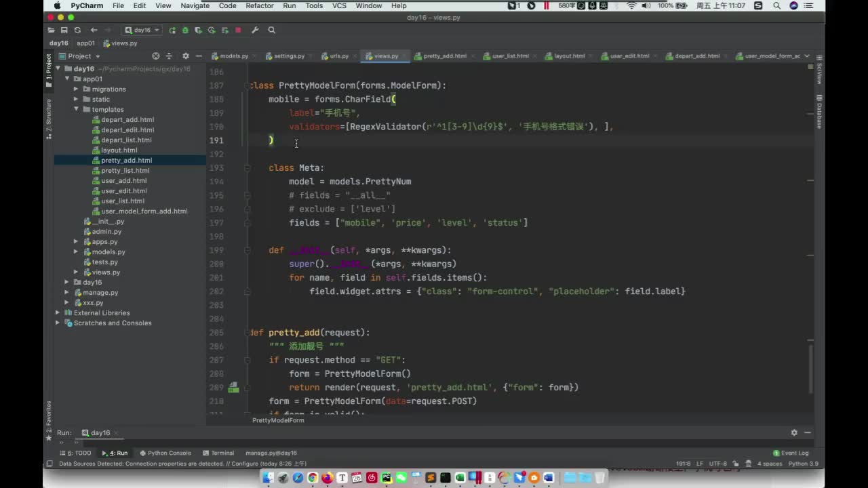Change indentation via 4 spaces widget
Screen dimensions: 868x488
(x=769, y=464)
